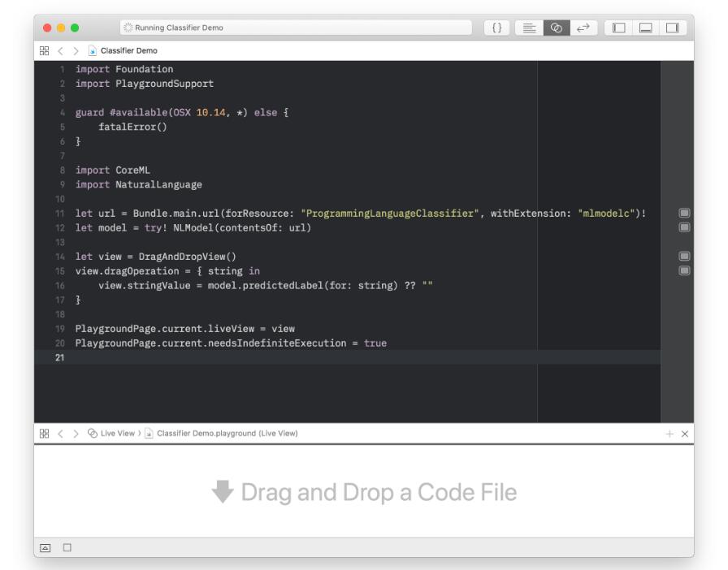The height and width of the screenshot is (570, 728).
Task: Toggle the right Inspector panel
Action: pos(672,28)
